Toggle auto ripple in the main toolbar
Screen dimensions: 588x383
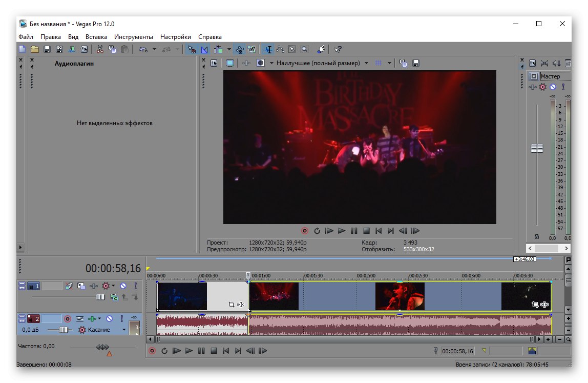(219, 49)
